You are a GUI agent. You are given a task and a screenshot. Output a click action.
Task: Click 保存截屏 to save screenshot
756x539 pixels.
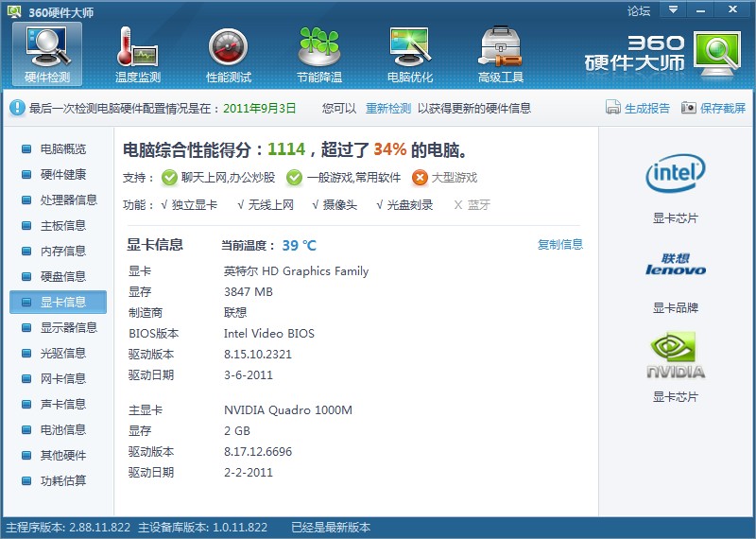[723, 108]
